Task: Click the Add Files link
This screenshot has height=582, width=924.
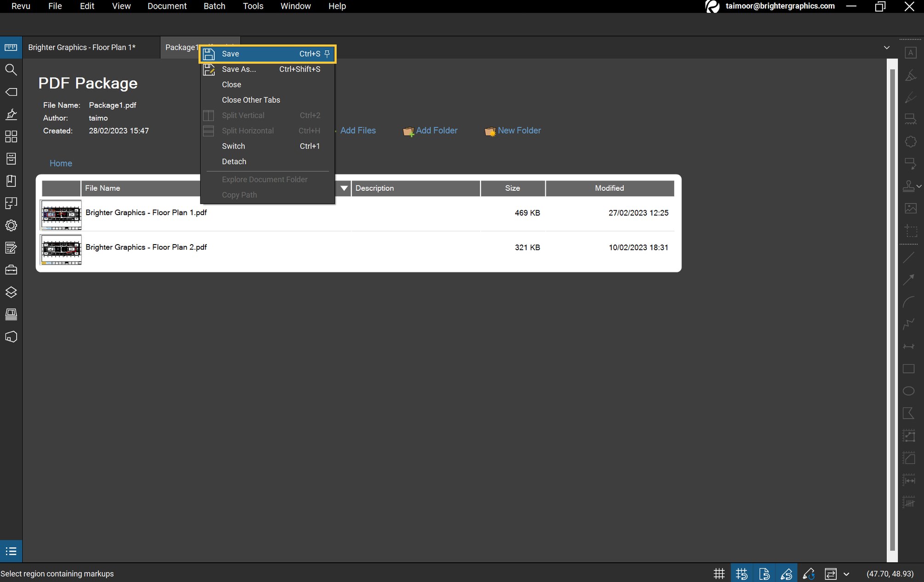Action: click(x=358, y=131)
